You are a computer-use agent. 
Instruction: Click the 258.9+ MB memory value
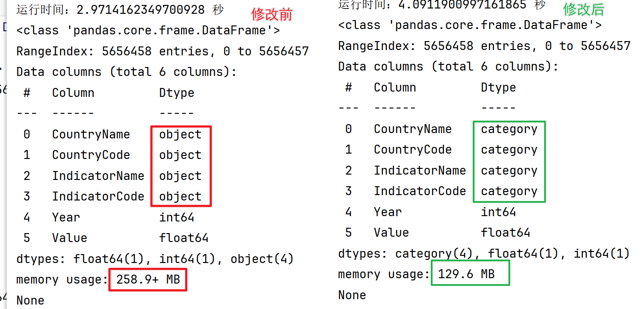point(148,280)
